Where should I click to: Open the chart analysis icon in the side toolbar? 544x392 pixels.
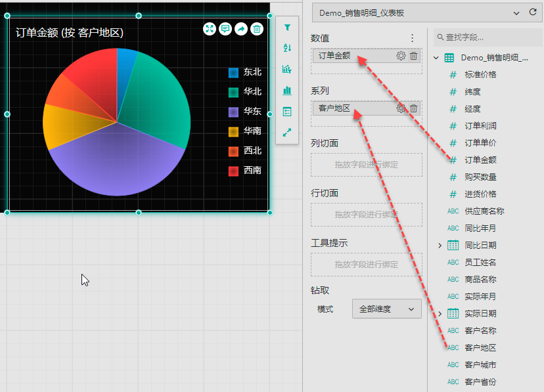pos(287,70)
